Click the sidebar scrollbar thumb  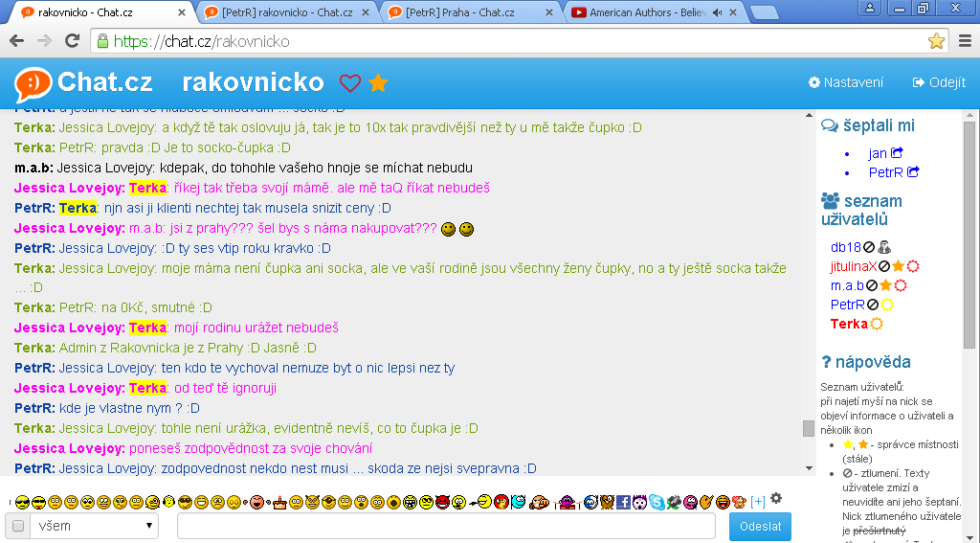point(969,234)
